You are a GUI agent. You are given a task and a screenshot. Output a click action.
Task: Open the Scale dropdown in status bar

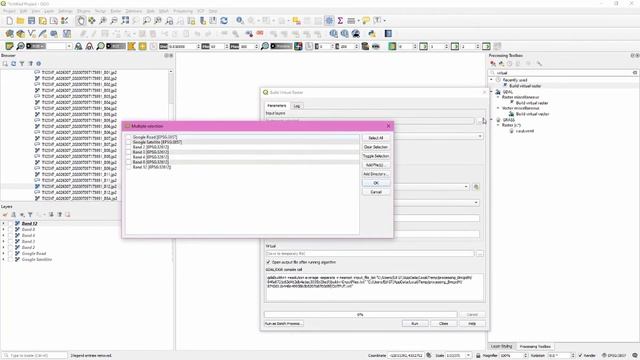(468, 356)
